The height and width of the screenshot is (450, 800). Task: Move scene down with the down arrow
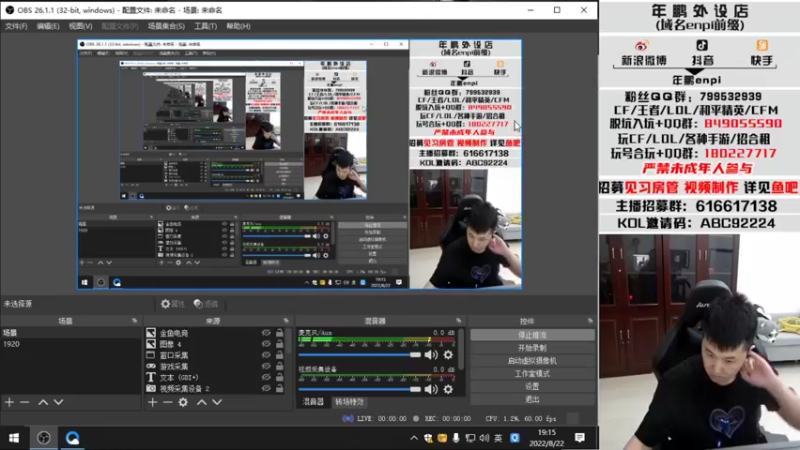[x=59, y=402]
